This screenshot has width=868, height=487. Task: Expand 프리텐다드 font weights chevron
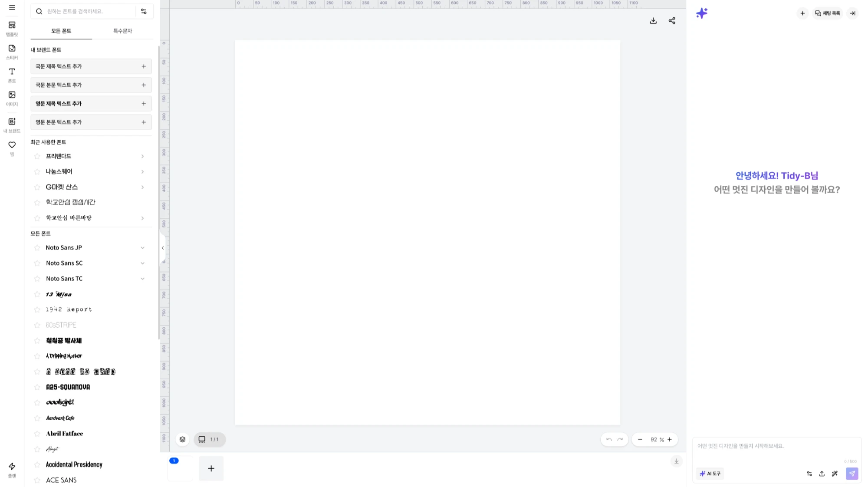tap(142, 156)
